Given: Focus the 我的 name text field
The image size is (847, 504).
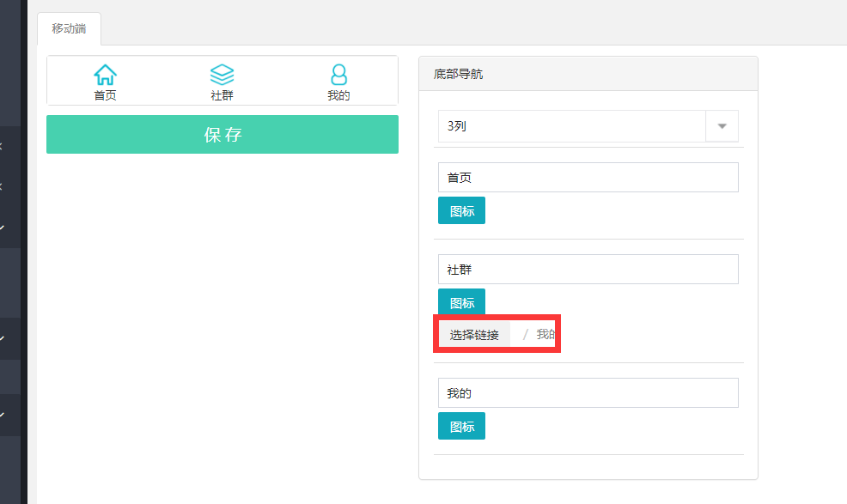Looking at the screenshot, I should click(x=588, y=392).
